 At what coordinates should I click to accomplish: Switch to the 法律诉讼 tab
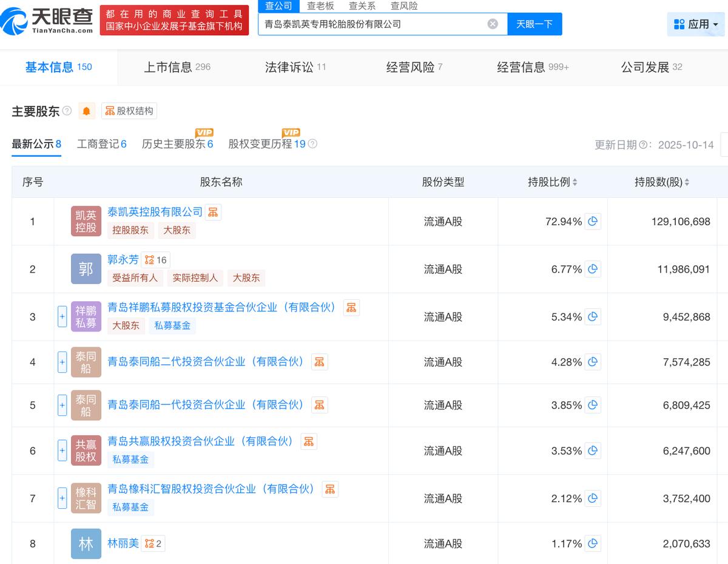tap(295, 67)
